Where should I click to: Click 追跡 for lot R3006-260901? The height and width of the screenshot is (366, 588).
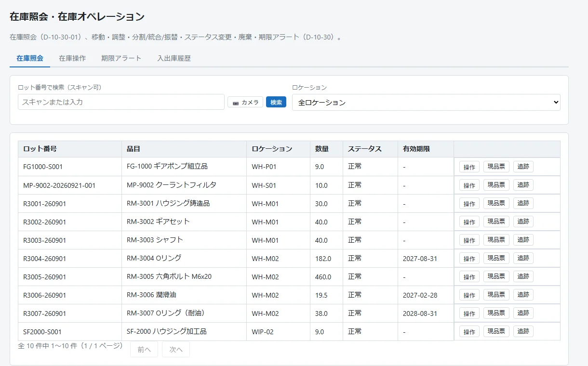[523, 295]
